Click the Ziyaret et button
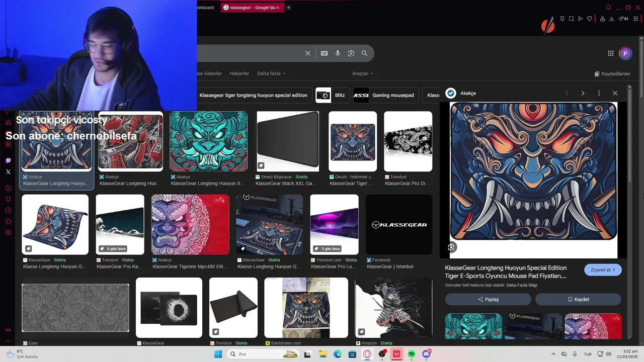Screen dimensions: 644x362 tap(603, 270)
